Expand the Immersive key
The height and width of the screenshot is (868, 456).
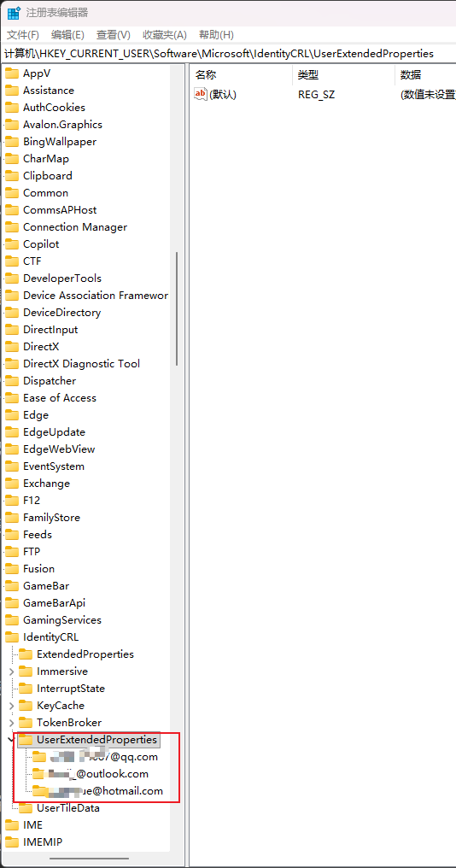tap(11, 672)
